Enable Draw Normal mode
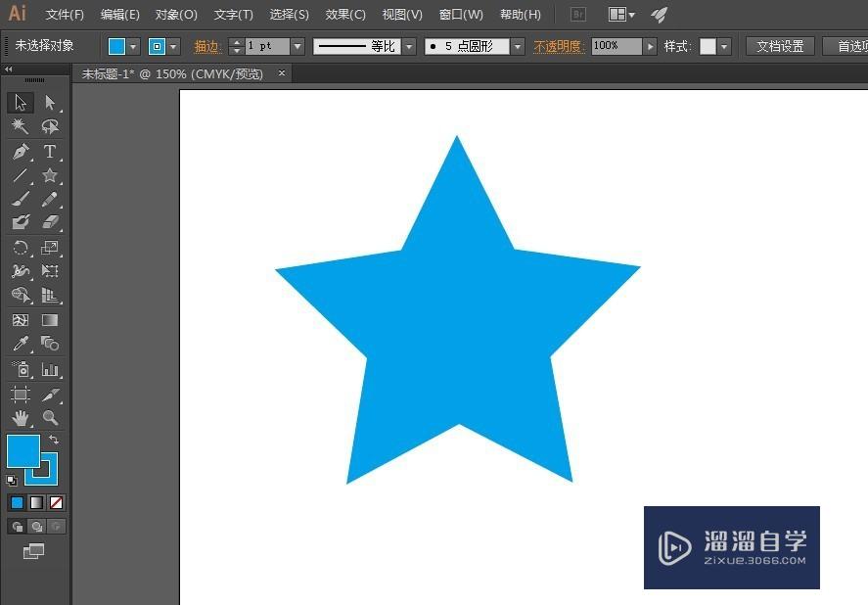The width and height of the screenshot is (868, 605). pyautogui.click(x=18, y=527)
